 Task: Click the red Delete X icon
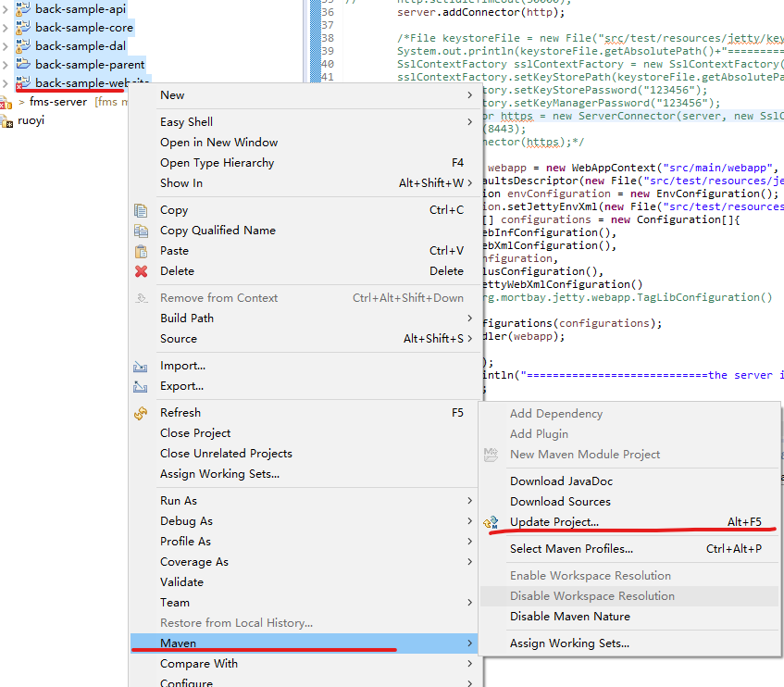(x=141, y=271)
